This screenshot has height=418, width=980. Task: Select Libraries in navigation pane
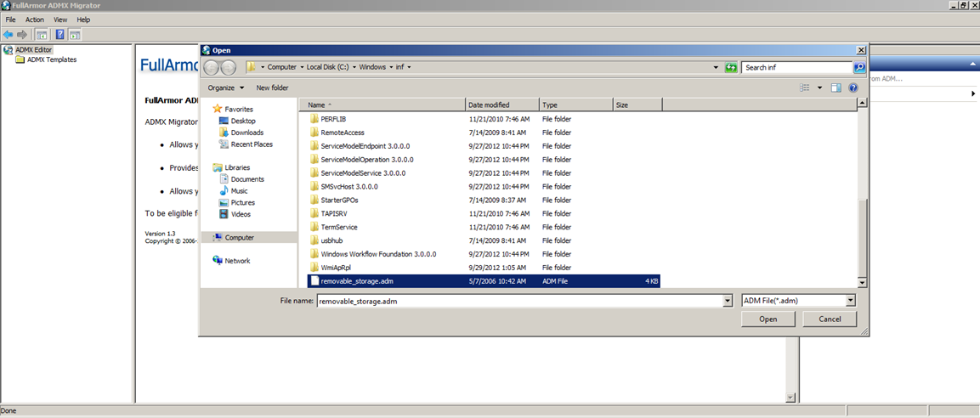(x=237, y=167)
